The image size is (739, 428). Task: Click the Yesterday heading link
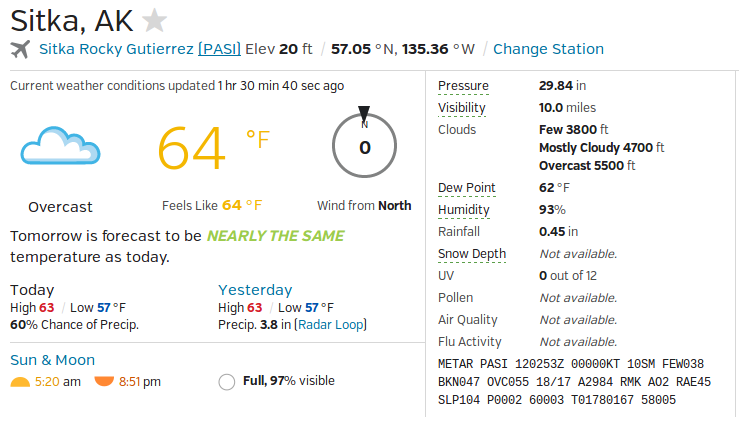(255, 290)
